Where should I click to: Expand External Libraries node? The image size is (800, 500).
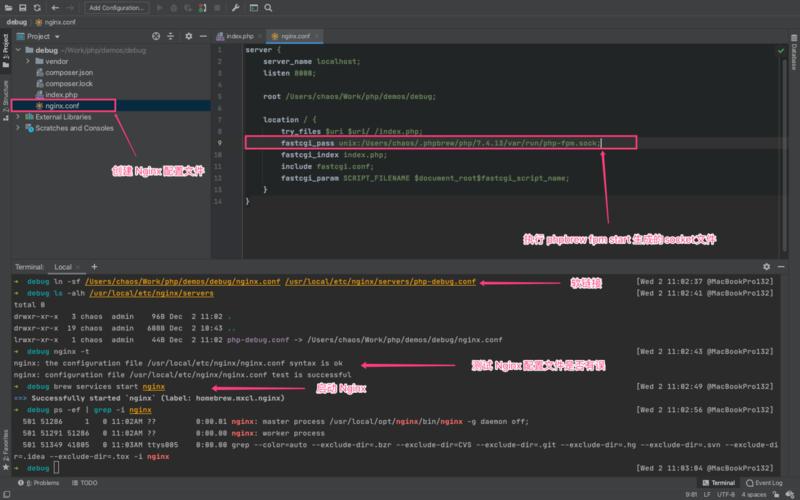pos(18,117)
